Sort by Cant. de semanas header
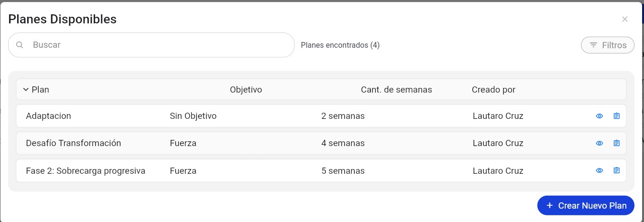 pos(396,90)
